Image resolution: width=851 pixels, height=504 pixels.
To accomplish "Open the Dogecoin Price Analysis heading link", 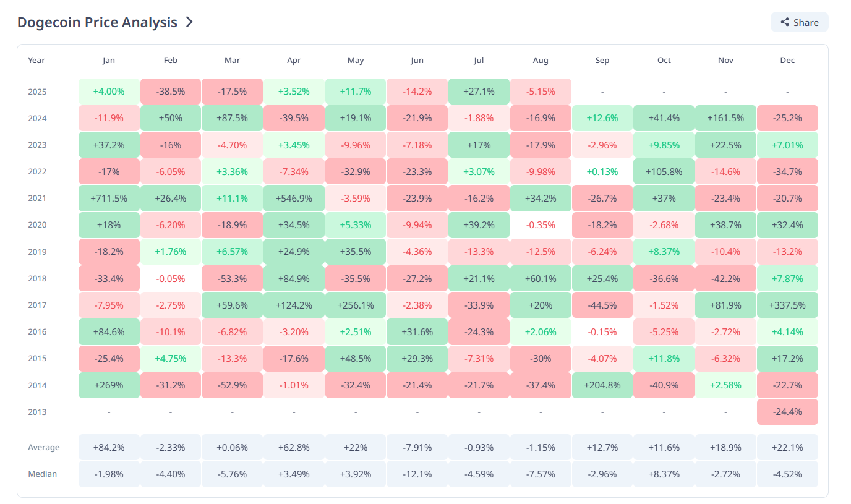I will pyautogui.click(x=97, y=22).
